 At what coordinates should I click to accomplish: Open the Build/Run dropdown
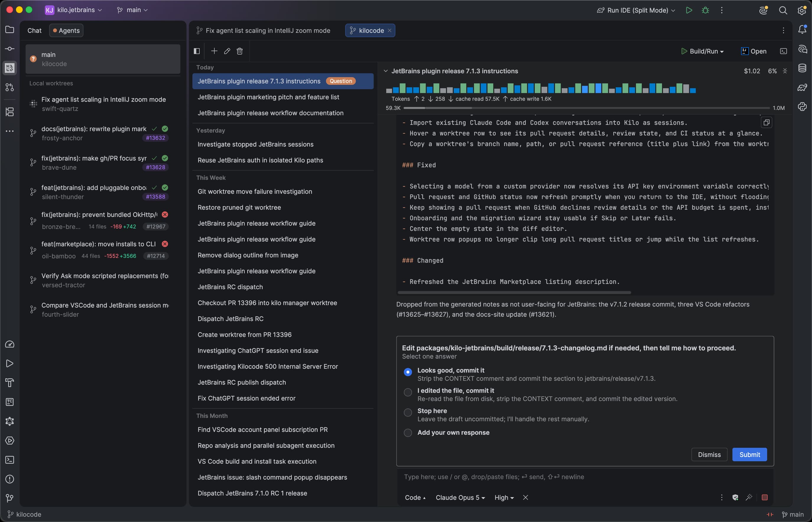point(702,51)
